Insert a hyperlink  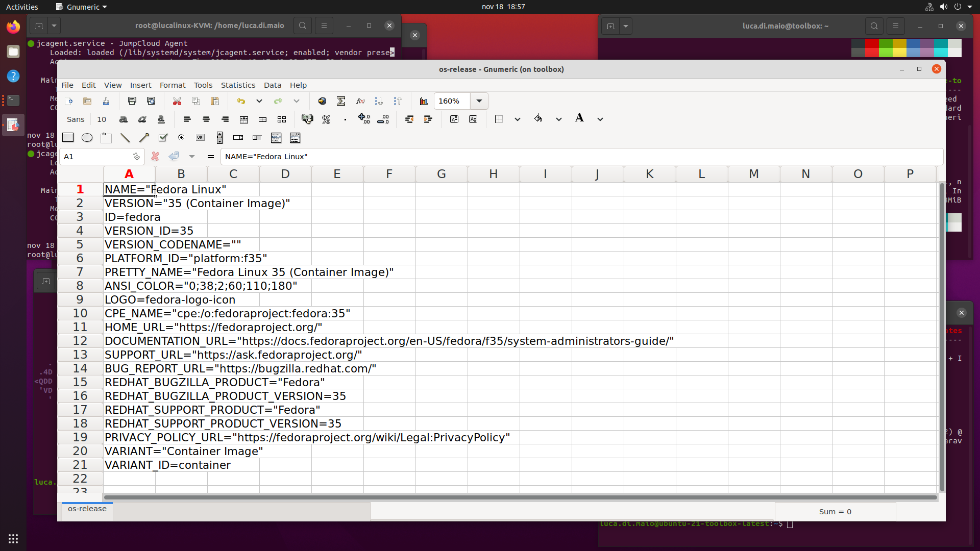[x=322, y=101]
